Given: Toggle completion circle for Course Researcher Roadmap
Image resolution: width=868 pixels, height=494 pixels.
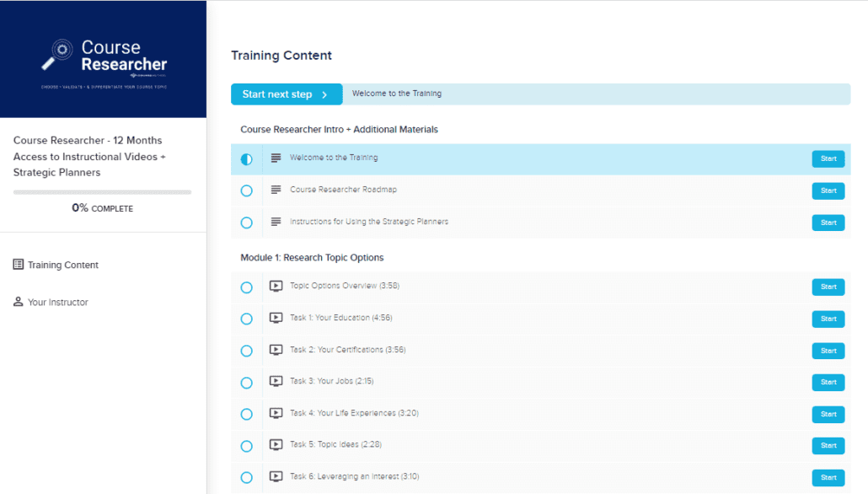Looking at the screenshot, I should coord(246,191).
